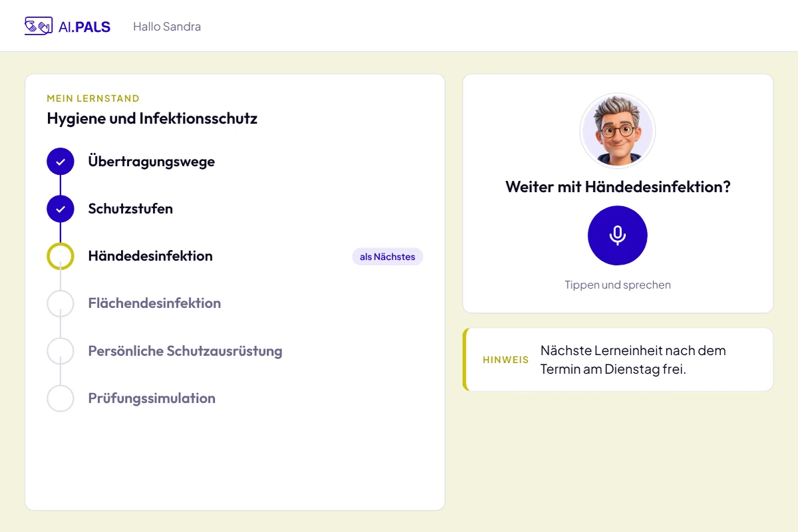Viewport: 798px width, 532px height.
Task: Select the Prüfungssimulation step circle
Action: [61, 398]
